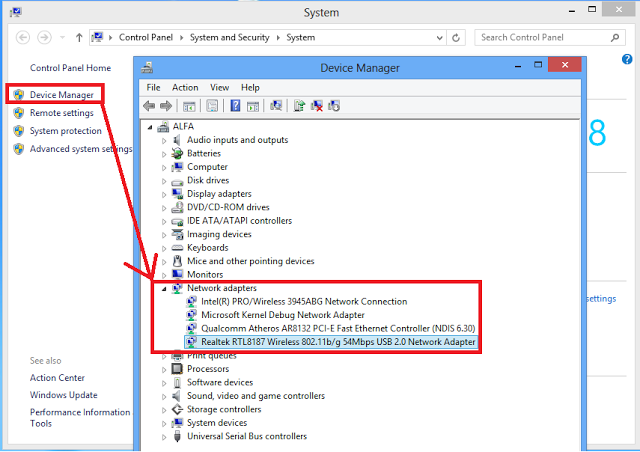Open Remote settings
The height and width of the screenshot is (452, 640).
[62, 113]
